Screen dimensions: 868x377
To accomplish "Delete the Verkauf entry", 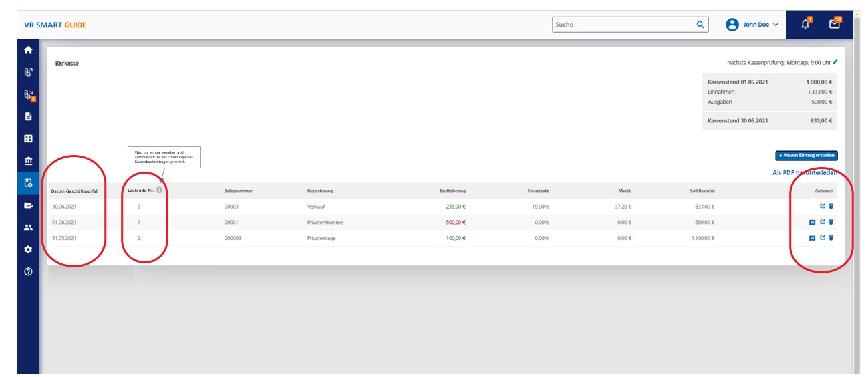I will click(831, 207).
